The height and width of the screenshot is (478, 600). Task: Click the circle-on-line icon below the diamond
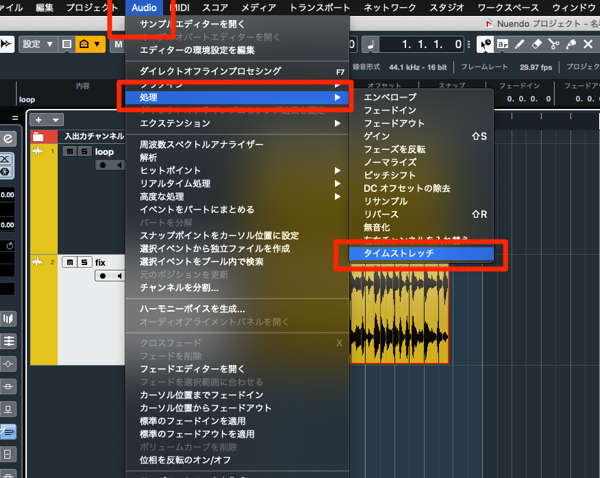[x=8, y=387]
